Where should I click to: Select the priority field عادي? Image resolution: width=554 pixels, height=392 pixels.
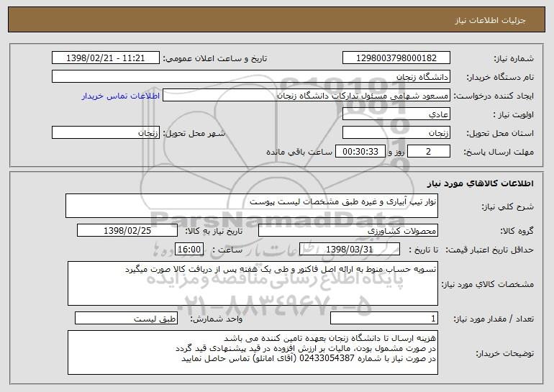pyautogui.click(x=396, y=114)
